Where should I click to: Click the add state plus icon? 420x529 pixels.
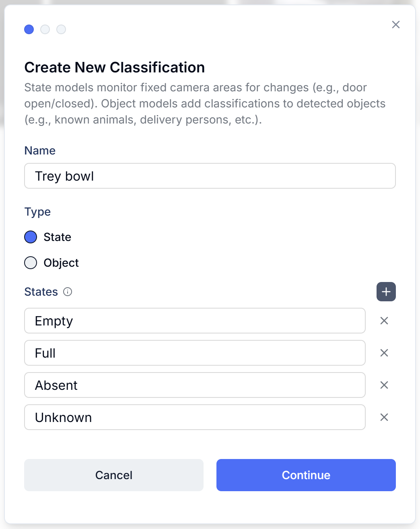click(386, 291)
